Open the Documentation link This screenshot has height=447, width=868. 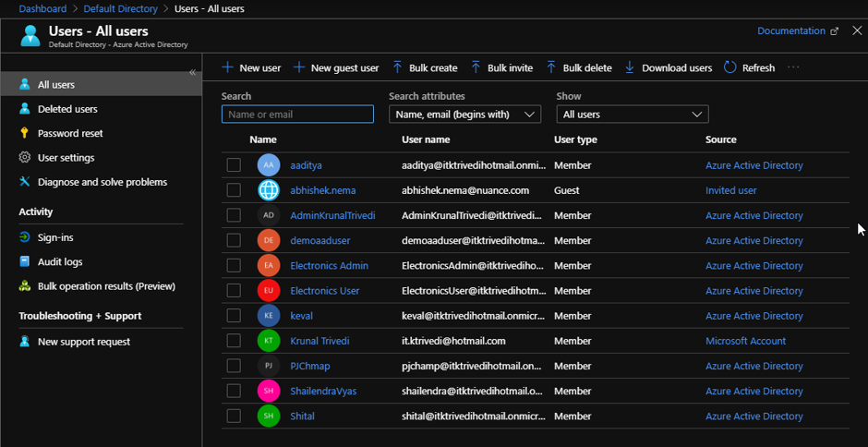point(791,30)
